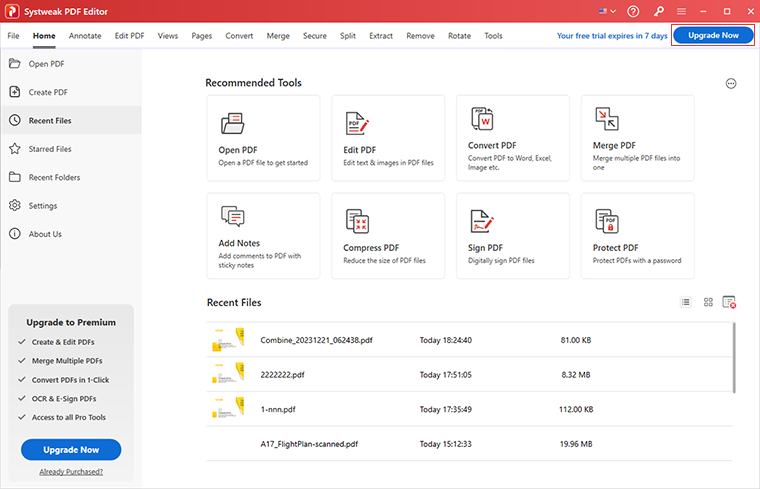Open the hamburger menu in title bar
Viewport: 760px width, 489px height.
pos(681,11)
